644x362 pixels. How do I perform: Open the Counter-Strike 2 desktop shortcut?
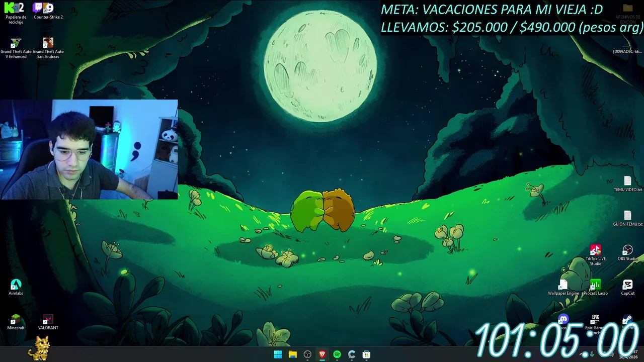point(48,11)
